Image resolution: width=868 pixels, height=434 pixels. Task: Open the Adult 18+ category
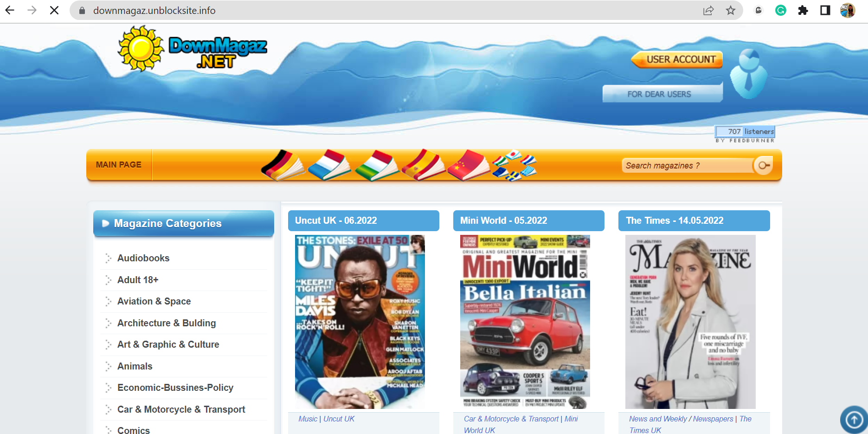point(137,279)
